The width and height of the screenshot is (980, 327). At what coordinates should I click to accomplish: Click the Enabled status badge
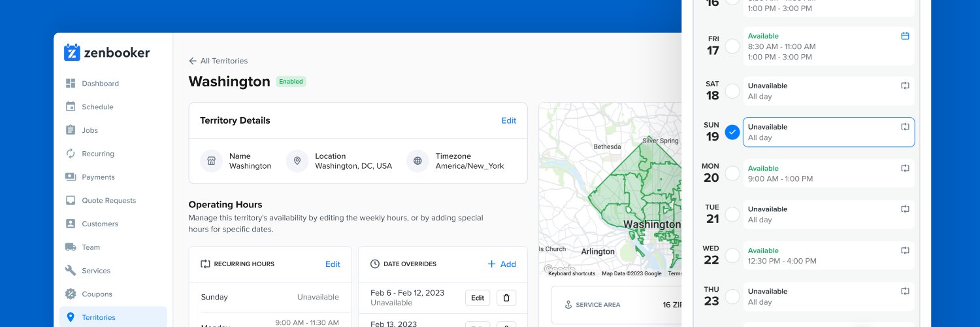[x=291, y=82]
